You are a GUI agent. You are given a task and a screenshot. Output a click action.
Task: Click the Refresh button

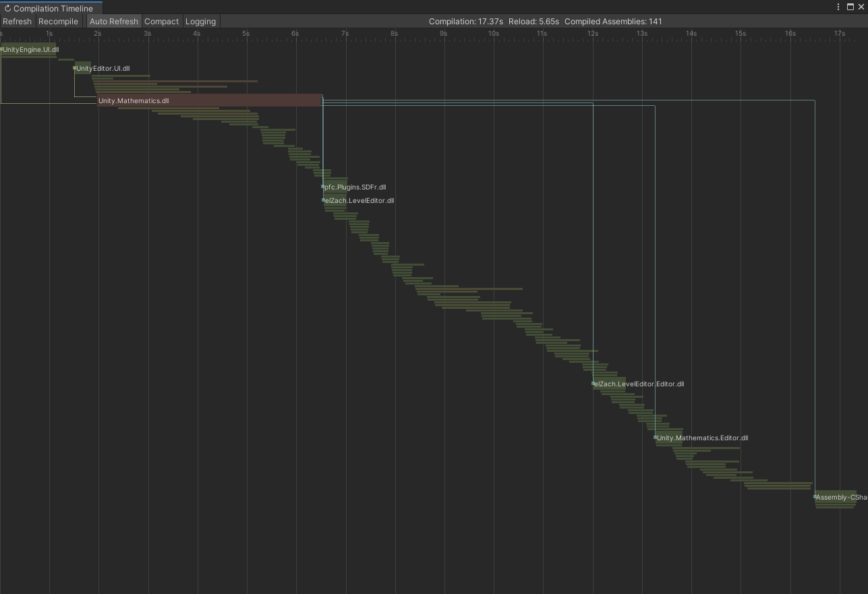[17, 22]
